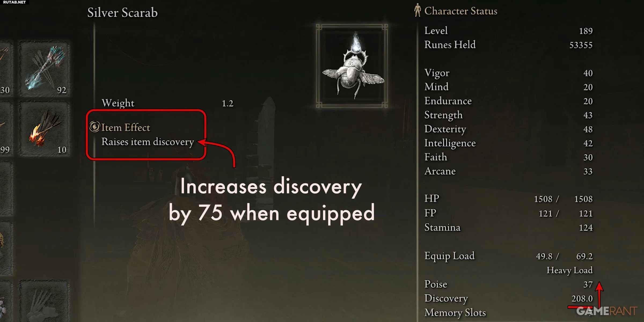Click the Discovery stat row
The width and height of the screenshot is (644, 322).
click(508, 298)
